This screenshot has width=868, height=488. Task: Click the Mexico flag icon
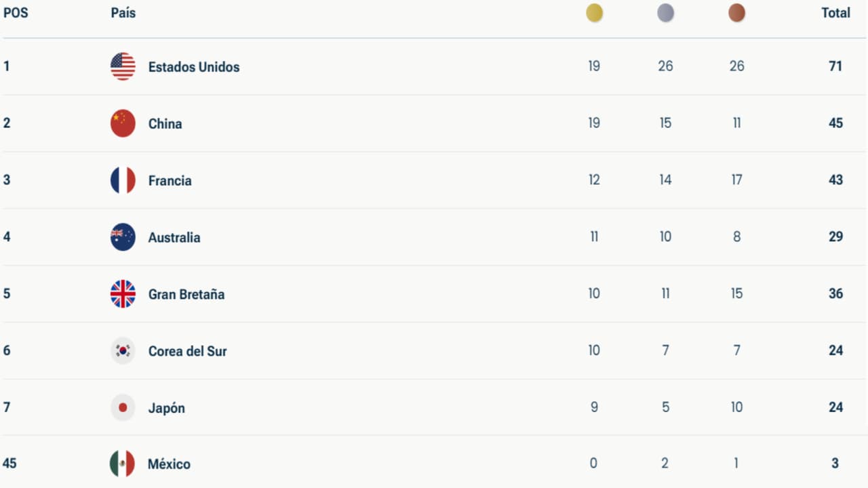pyautogui.click(x=122, y=464)
